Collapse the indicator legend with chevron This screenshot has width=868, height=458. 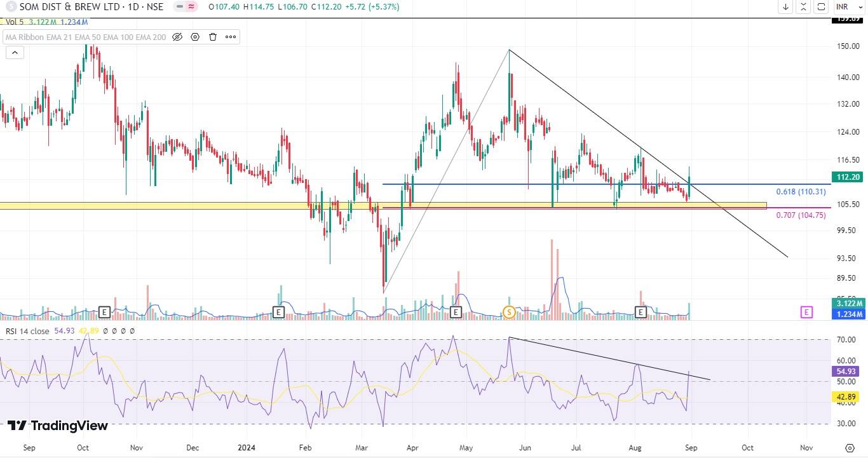point(14,53)
